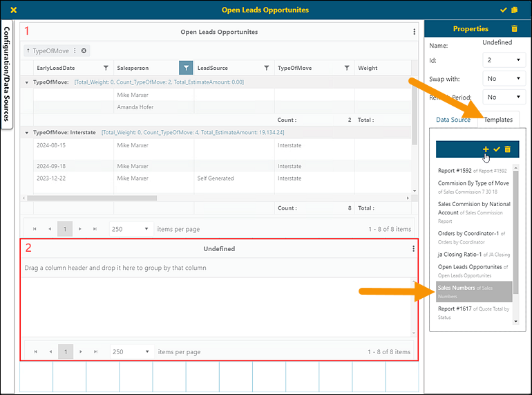532x395 pixels.
Task: Click the yellow X icon in title bar
Action: (13, 10)
